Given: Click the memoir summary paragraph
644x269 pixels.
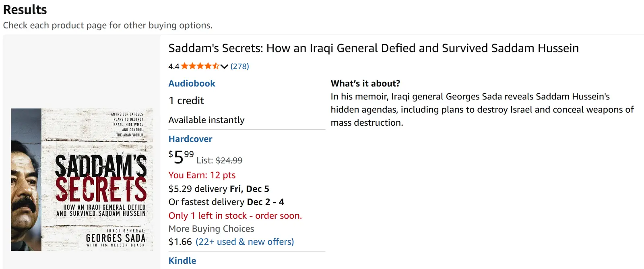Looking at the screenshot, I should click(x=482, y=110).
